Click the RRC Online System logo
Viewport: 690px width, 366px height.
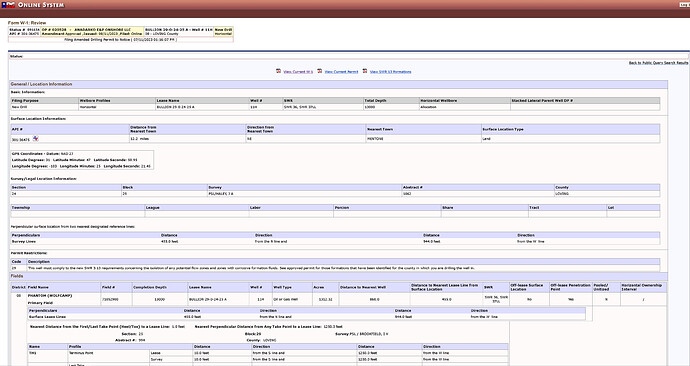point(33,5)
